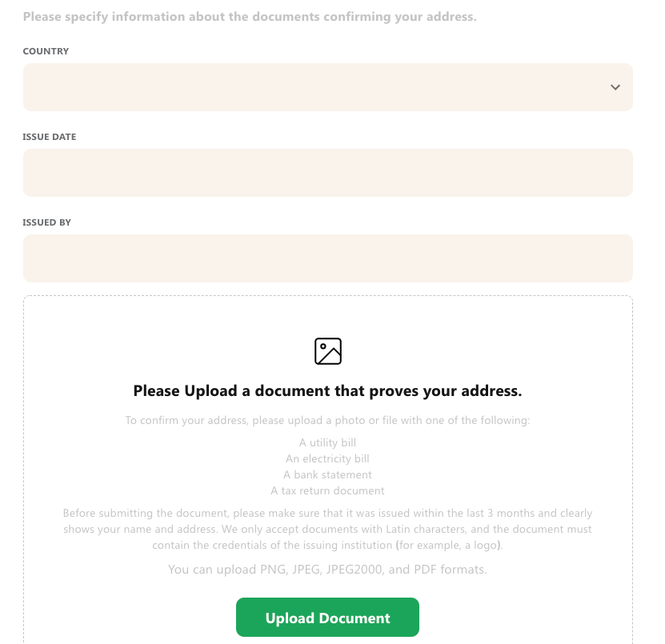Select the 'A utility bill' list item

coord(327,442)
